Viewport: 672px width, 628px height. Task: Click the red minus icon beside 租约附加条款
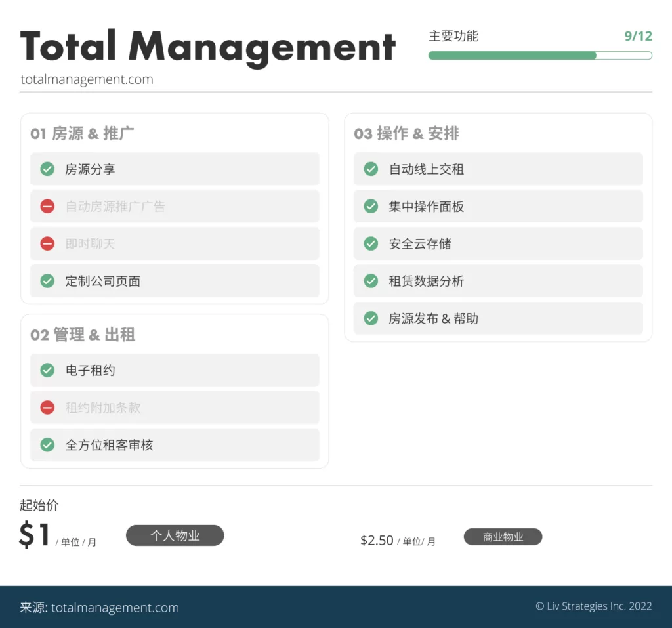tap(47, 408)
